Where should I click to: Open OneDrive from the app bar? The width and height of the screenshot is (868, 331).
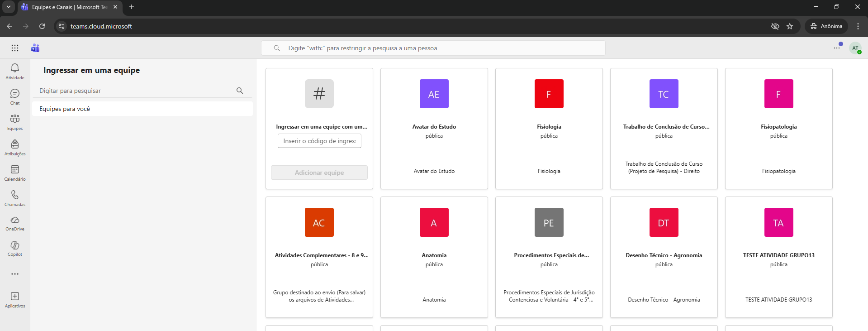[15, 221]
